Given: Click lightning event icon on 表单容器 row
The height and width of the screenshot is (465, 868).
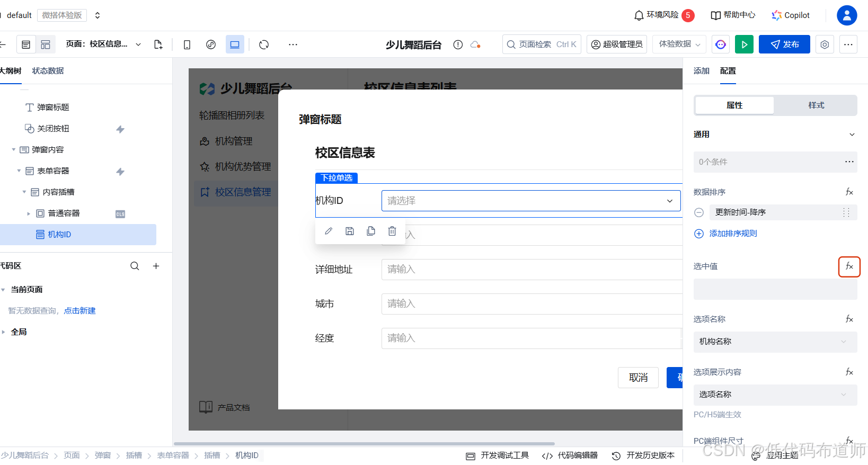Looking at the screenshot, I should coord(120,171).
